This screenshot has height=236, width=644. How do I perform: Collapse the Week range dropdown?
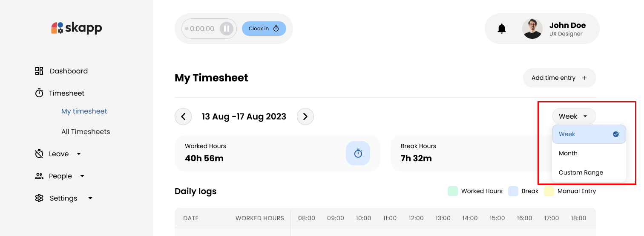[574, 116]
